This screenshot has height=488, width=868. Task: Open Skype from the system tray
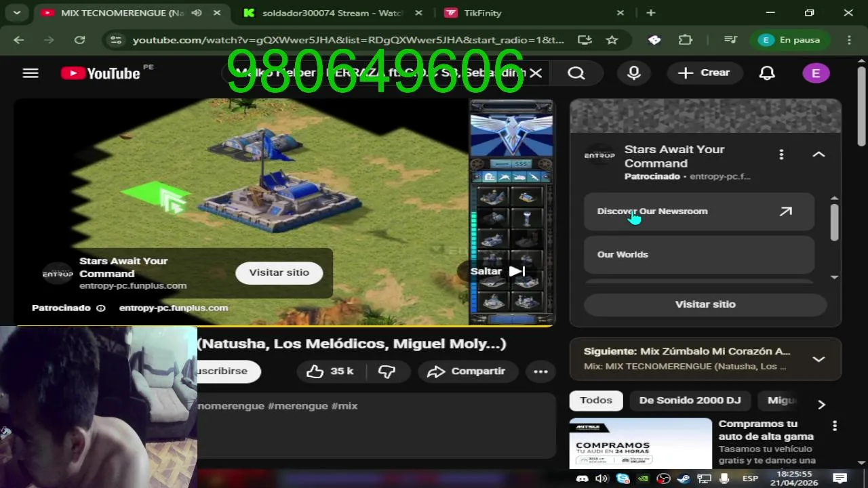(x=623, y=479)
